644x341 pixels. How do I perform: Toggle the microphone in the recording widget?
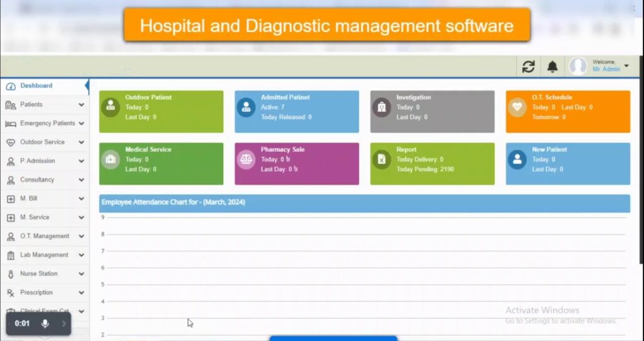(x=45, y=323)
